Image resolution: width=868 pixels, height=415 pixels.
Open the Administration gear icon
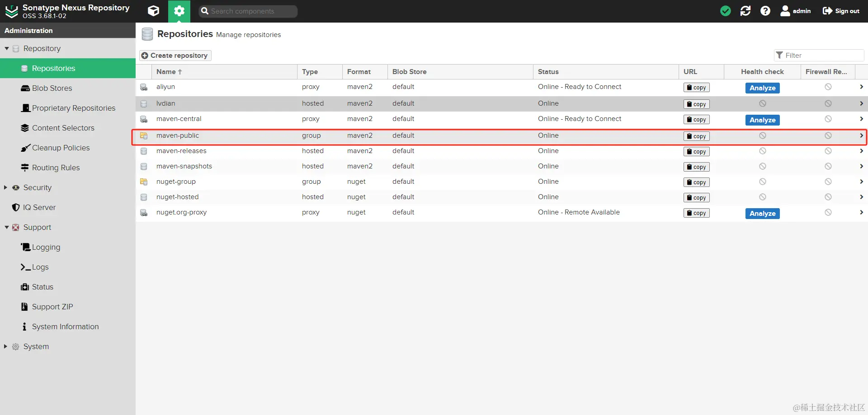click(179, 11)
